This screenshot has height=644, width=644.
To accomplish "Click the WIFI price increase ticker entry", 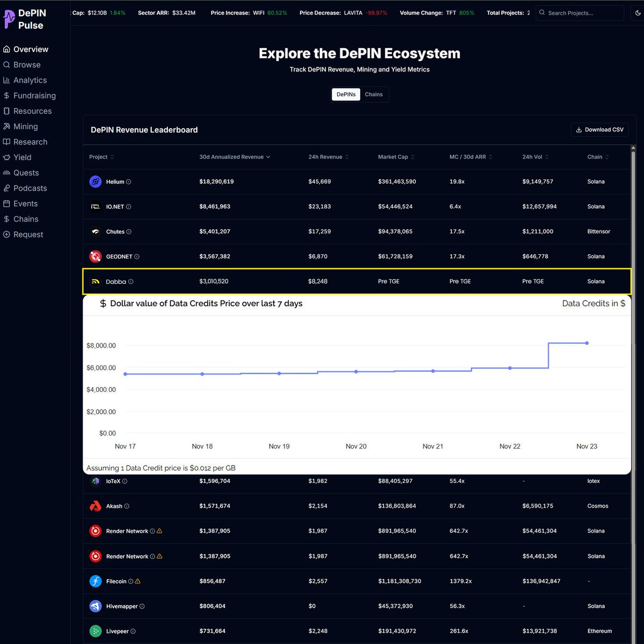I will click(248, 13).
